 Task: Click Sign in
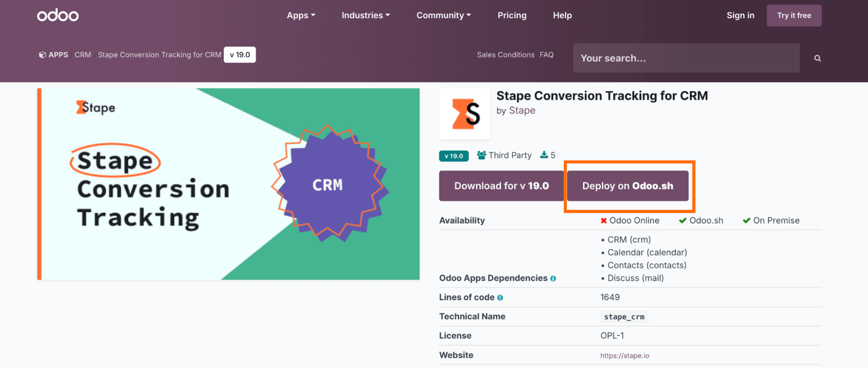pyautogui.click(x=740, y=15)
